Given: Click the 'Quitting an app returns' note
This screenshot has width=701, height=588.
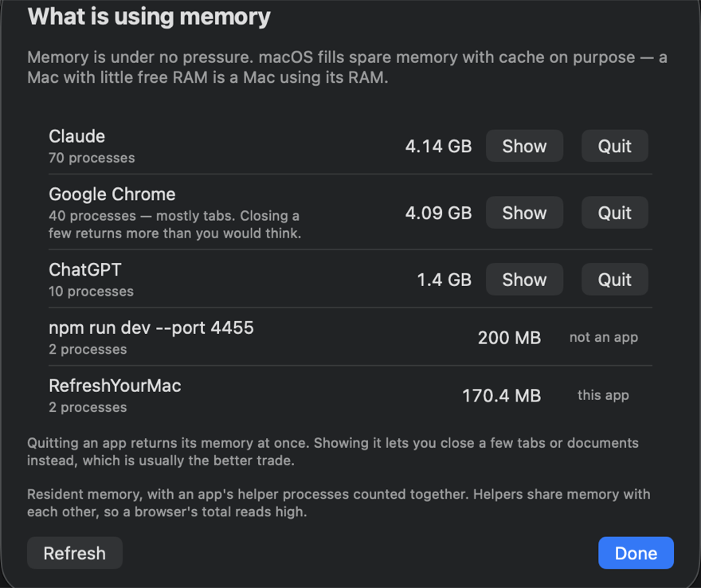Looking at the screenshot, I should coord(333,452).
